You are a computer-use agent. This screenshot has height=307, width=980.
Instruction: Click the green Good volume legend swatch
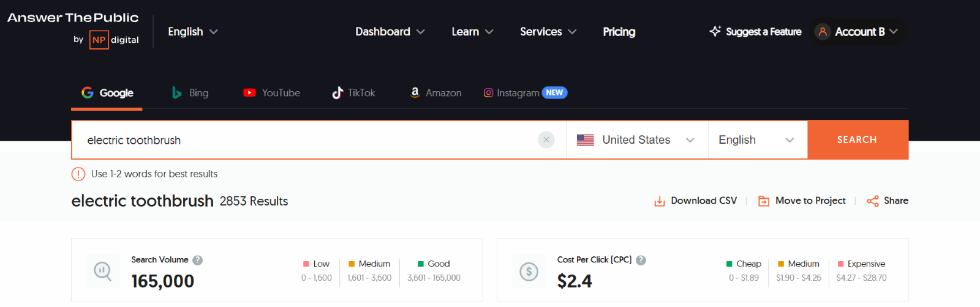[421, 264]
